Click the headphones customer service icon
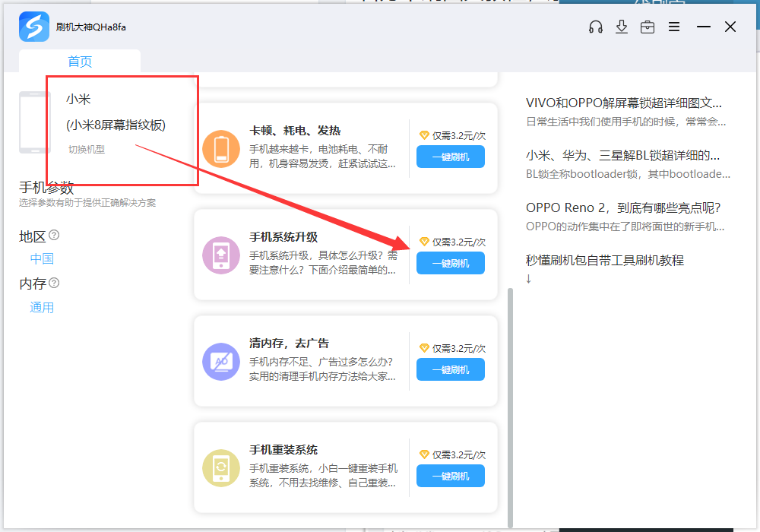 point(596,26)
